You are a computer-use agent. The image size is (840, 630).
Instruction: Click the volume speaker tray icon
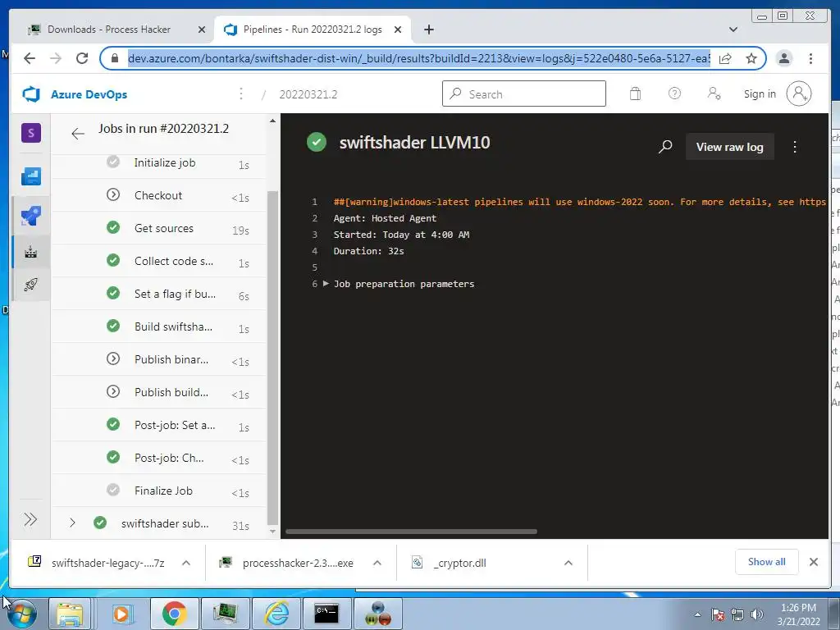756,614
